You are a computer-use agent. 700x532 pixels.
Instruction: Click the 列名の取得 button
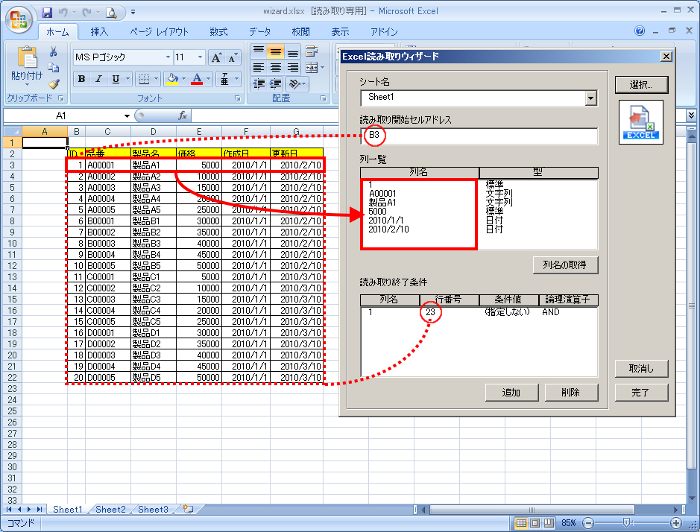coord(566,265)
